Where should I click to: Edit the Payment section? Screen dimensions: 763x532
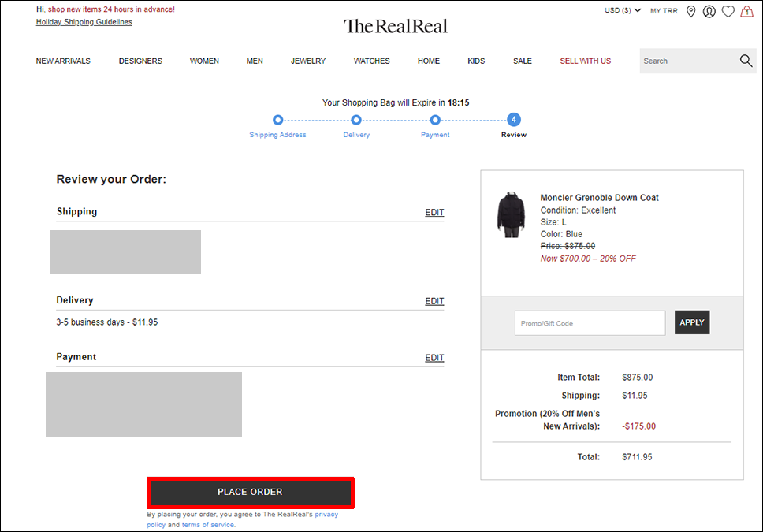tap(434, 358)
